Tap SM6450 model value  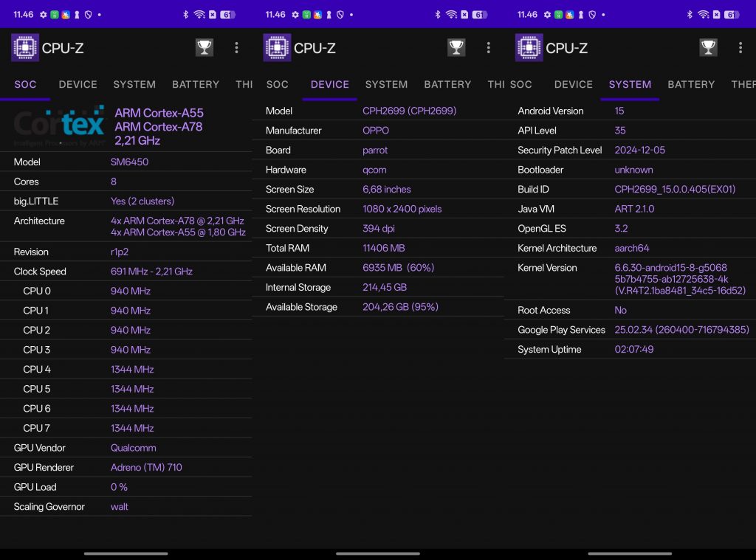pos(129,162)
